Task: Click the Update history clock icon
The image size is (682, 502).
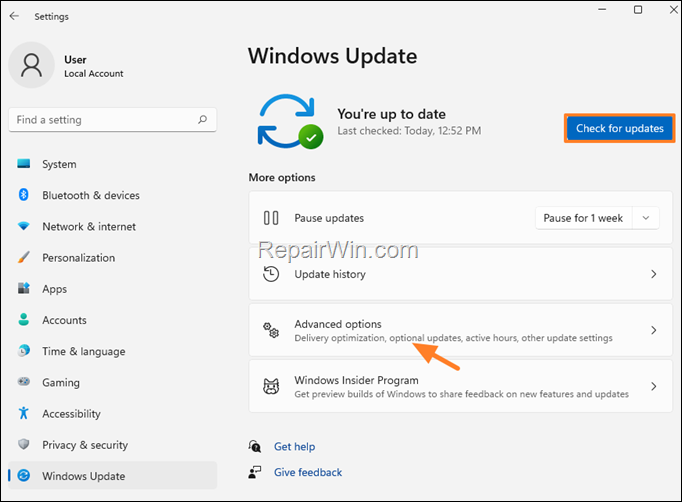Action: (271, 274)
